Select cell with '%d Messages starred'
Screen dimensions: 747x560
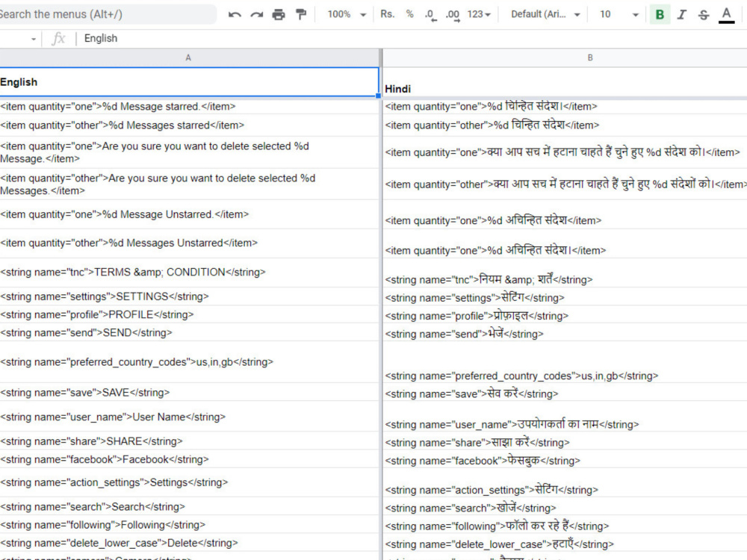[x=189, y=125]
